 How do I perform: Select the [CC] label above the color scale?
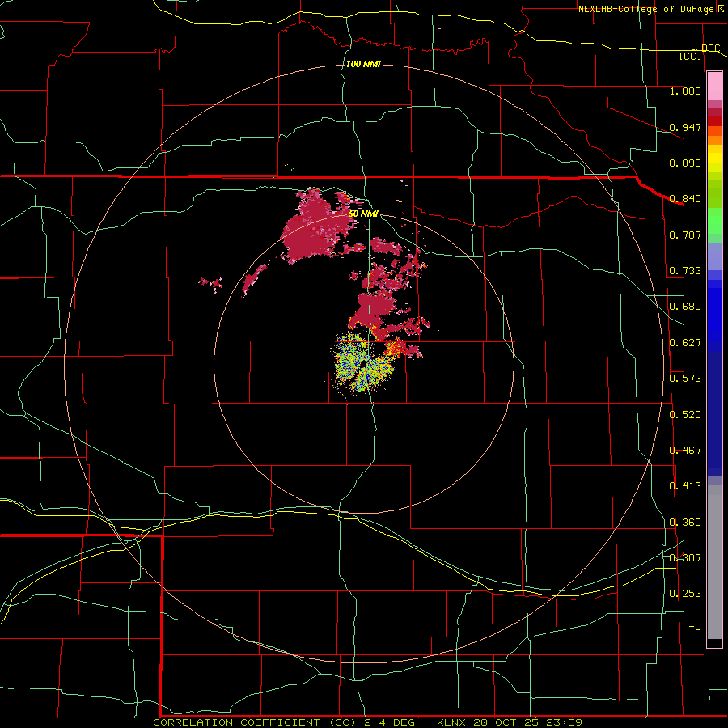click(x=691, y=56)
